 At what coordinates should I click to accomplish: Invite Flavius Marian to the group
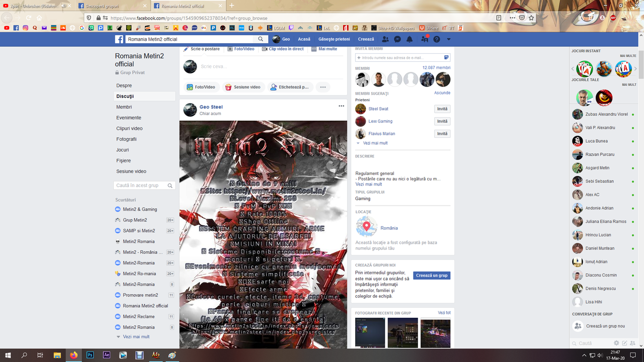(x=442, y=134)
